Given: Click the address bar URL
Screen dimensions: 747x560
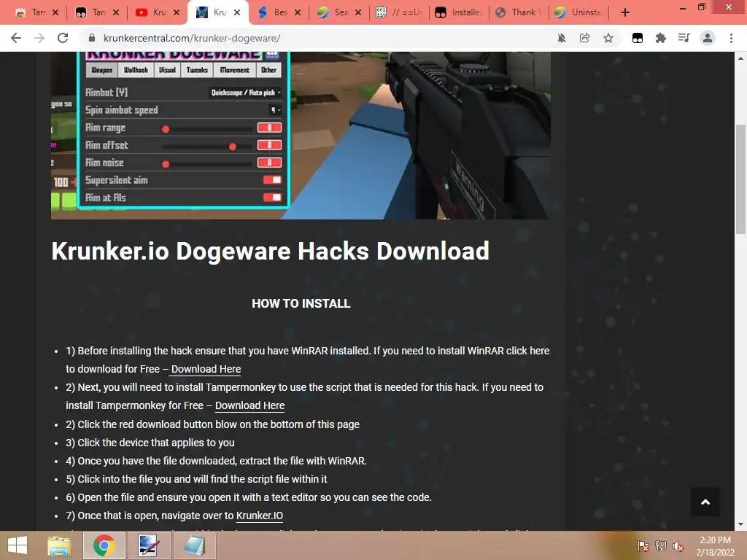Looking at the screenshot, I should coord(192,38).
